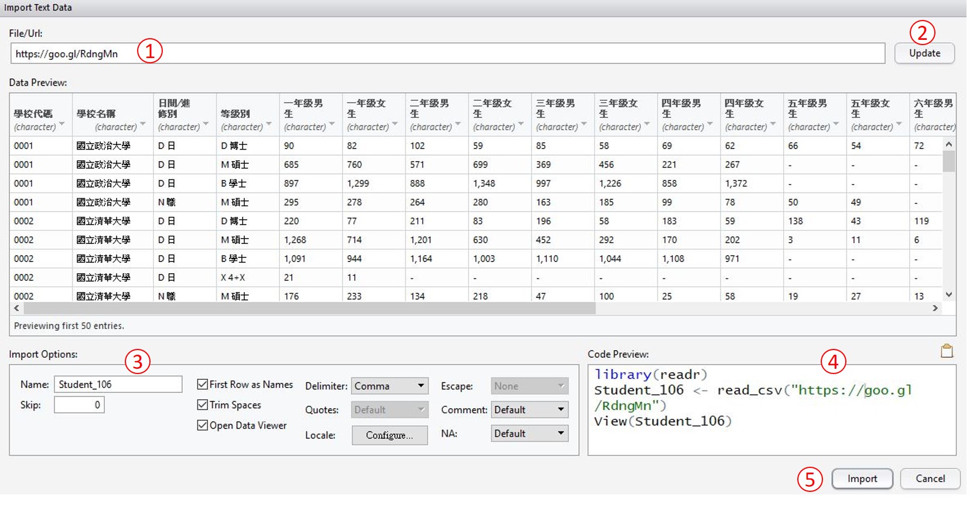Click the scroll up arrow of preview

[948, 144]
